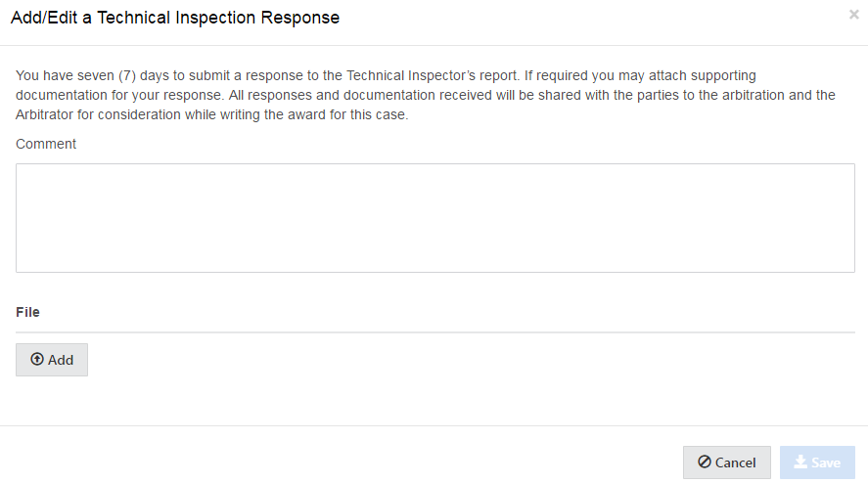Screen dimensions: 868x484
Task: Click the divider line below File
Action: (434, 332)
